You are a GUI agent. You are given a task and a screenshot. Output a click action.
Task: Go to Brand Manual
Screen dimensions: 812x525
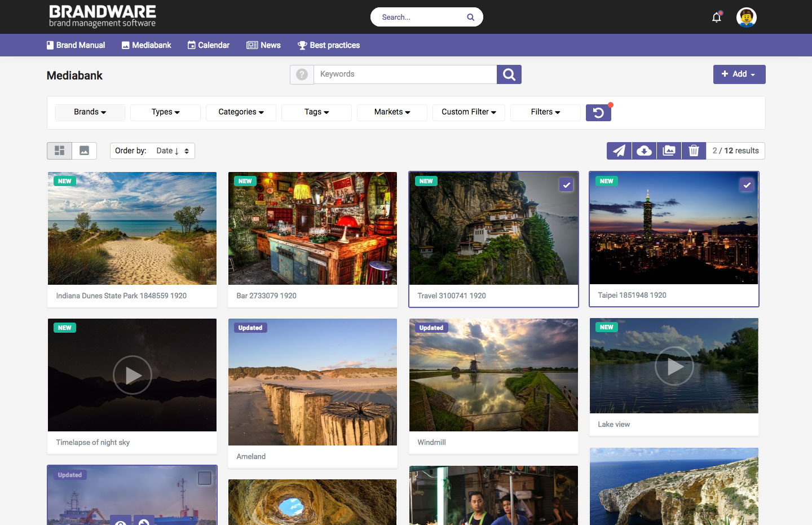point(76,45)
